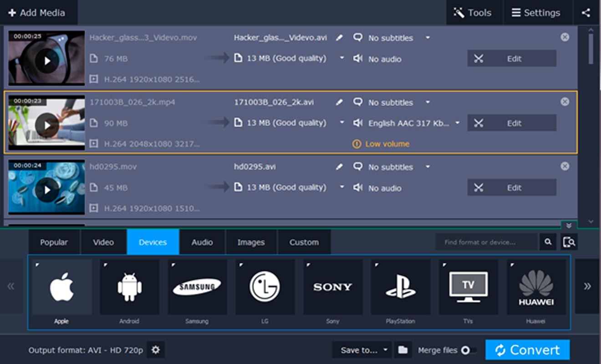601x364 pixels.
Task: Switch to the Audio tab
Action: click(x=202, y=242)
